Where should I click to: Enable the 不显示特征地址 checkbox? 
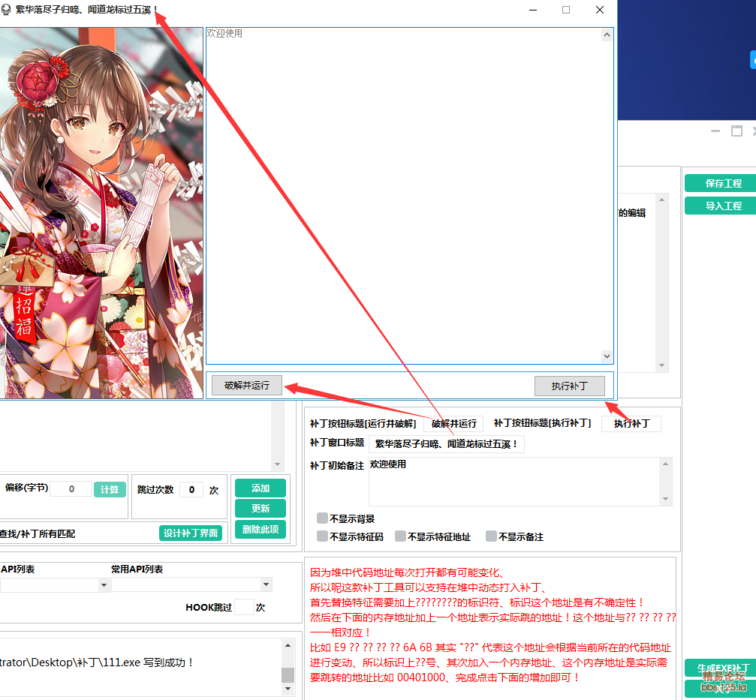(x=400, y=536)
